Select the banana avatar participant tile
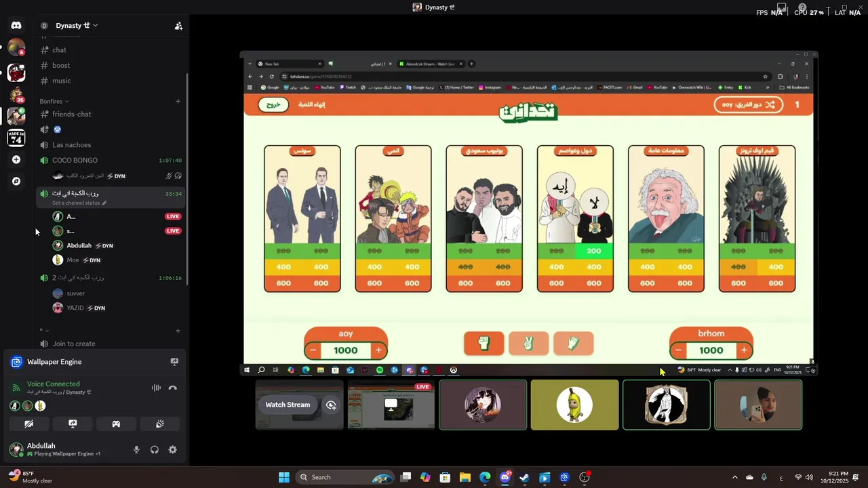The width and height of the screenshot is (868, 488). [x=575, y=405]
